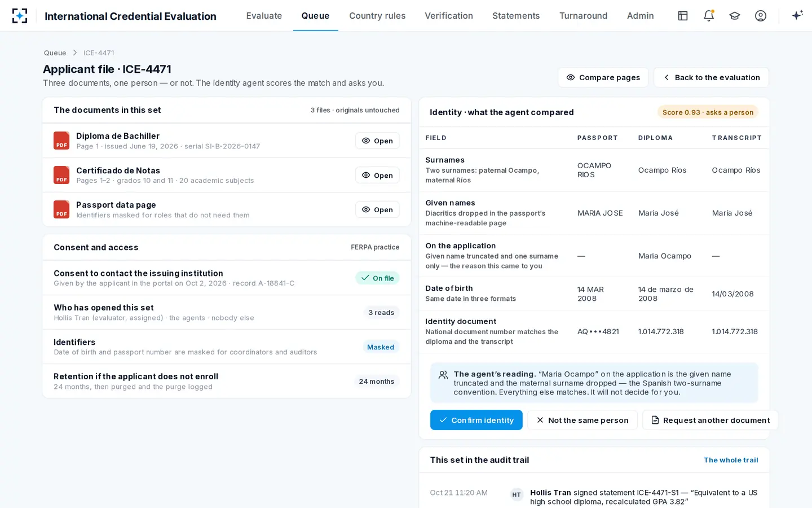
Task: Confirm the applicant's identity
Action: [x=476, y=420]
